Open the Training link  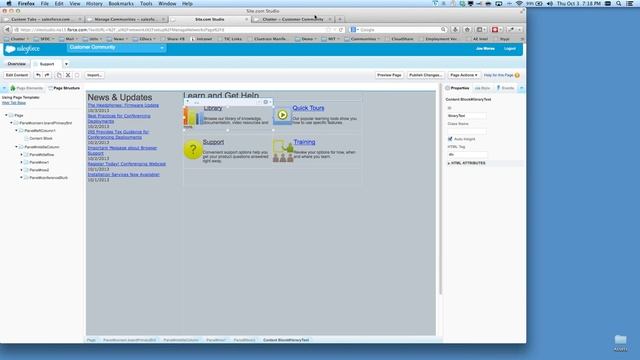[x=304, y=142]
